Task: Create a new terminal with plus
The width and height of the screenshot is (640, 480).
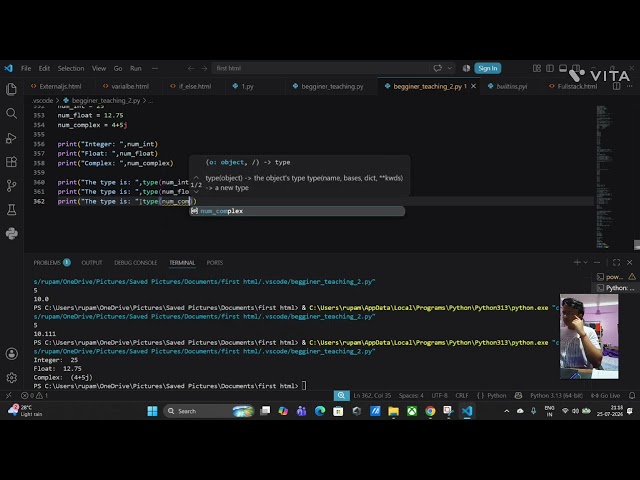Action: 577,262
